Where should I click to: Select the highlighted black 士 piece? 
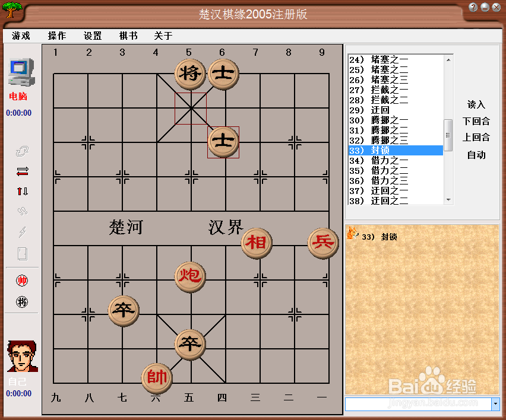(223, 142)
